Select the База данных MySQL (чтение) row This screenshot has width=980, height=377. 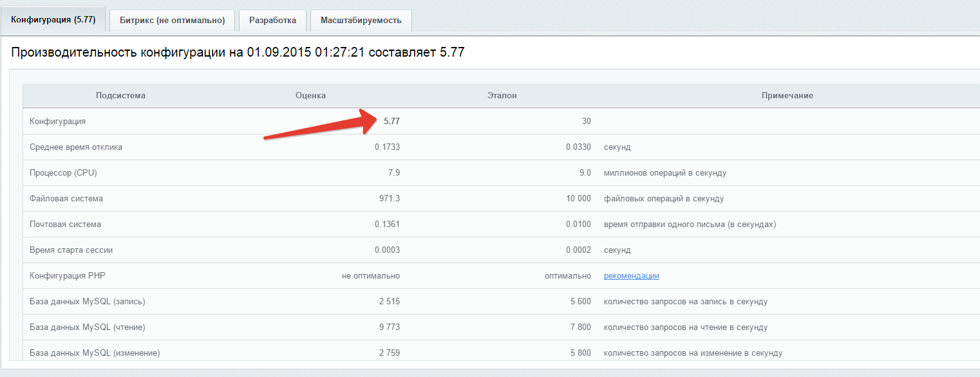pyautogui.click(x=87, y=327)
